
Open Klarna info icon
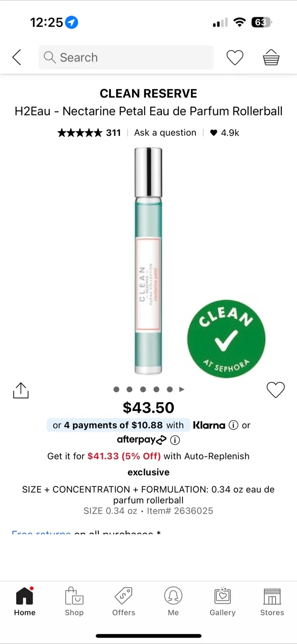pos(233,425)
